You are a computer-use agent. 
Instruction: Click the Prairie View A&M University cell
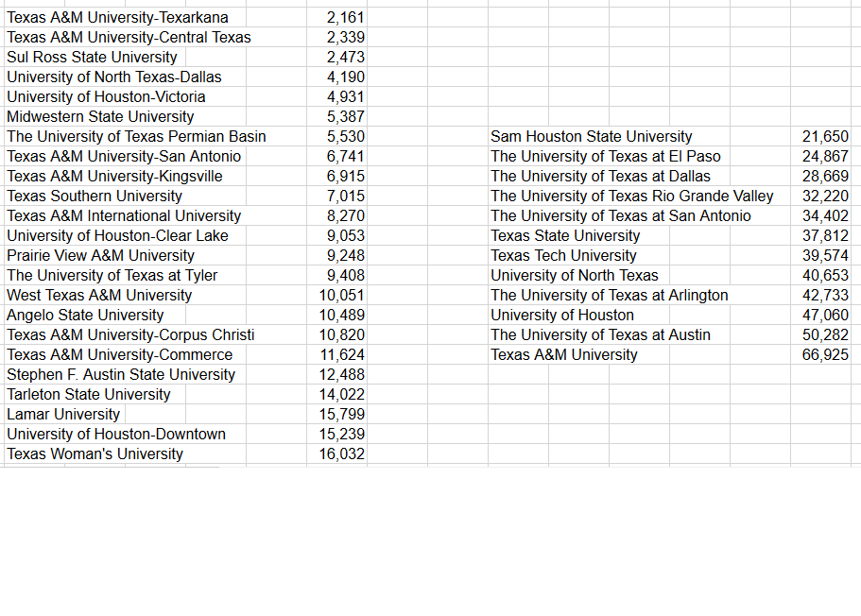(x=100, y=256)
